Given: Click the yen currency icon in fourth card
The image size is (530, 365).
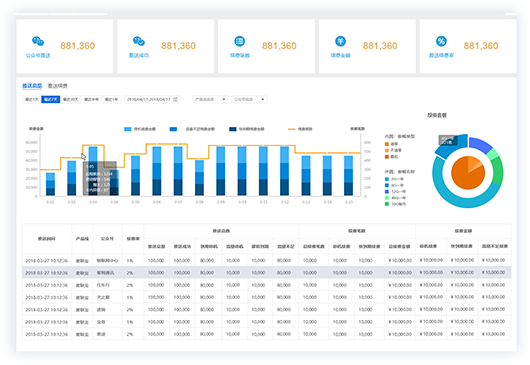Looking at the screenshot, I should pyautogui.click(x=340, y=41).
